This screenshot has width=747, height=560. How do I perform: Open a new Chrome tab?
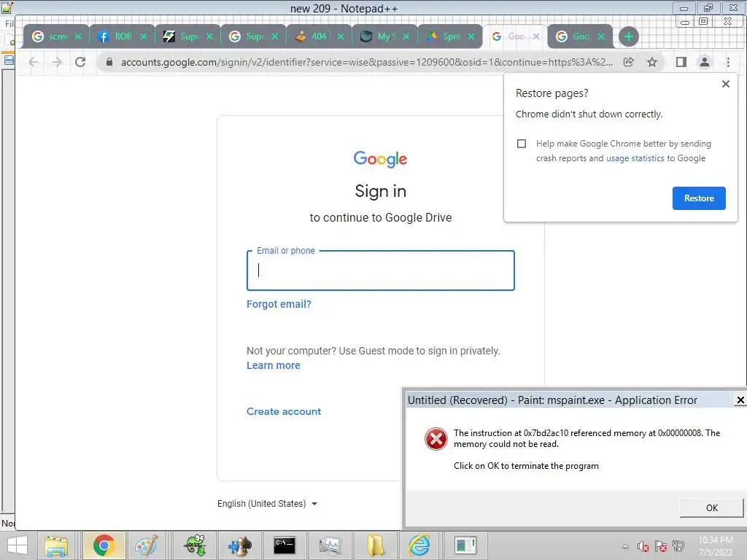628,36
